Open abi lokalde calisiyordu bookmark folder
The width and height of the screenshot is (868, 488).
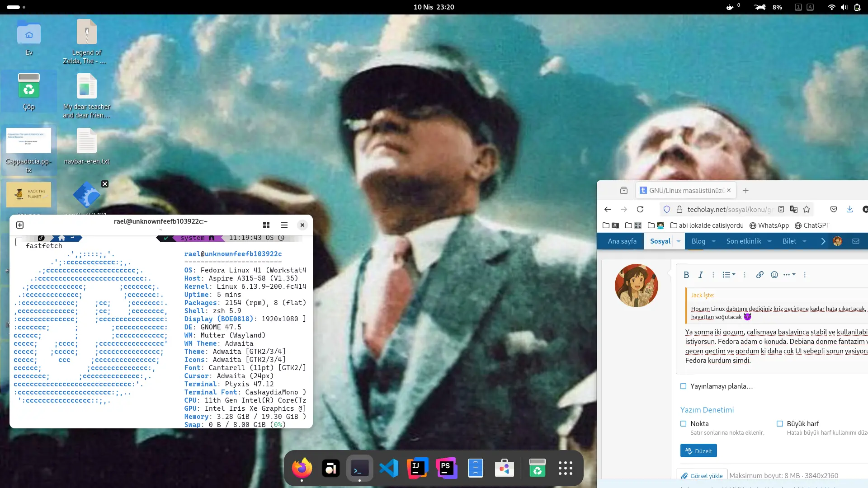point(707,225)
